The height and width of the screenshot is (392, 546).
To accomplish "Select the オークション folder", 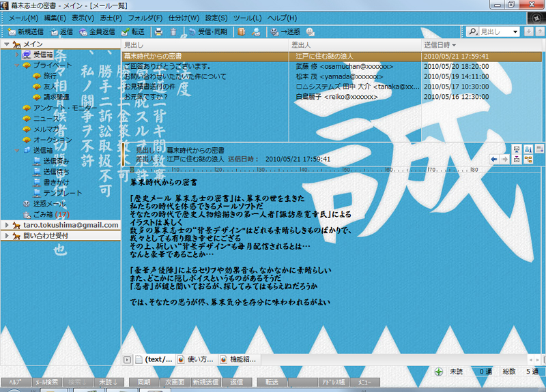I will [47, 140].
